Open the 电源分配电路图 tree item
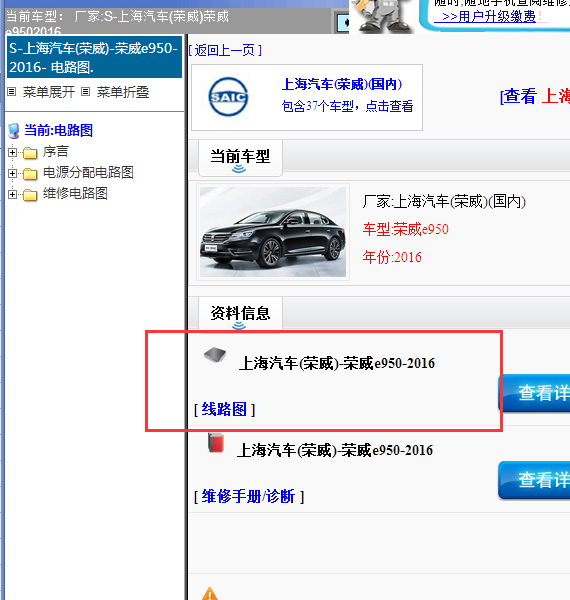The height and width of the screenshot is (600, 570). [x=88, y=173]
